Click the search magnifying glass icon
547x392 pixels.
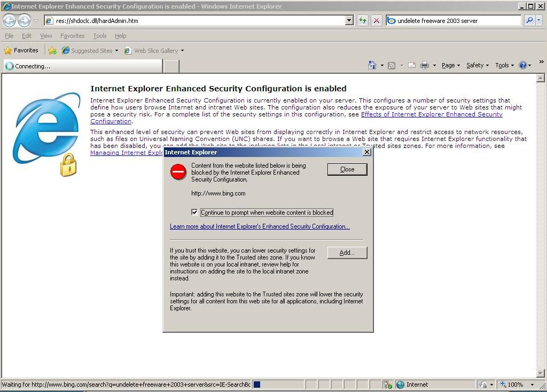pyautogui.click(x=529, y=21)
